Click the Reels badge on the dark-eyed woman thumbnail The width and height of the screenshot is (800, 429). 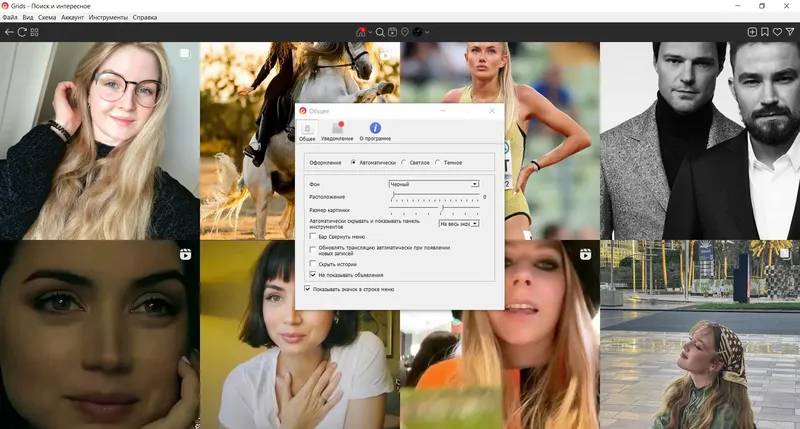pyautogui.click(x=185, y=254)
